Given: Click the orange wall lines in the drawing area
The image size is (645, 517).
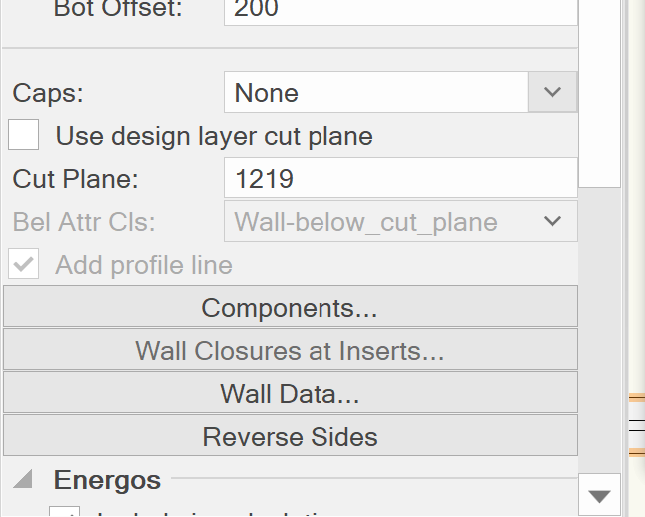Looking at the screenshot, I should point(636,398).
